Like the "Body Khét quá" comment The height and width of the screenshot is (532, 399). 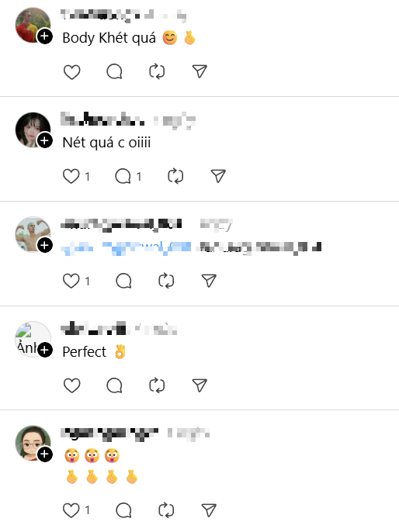71,71
